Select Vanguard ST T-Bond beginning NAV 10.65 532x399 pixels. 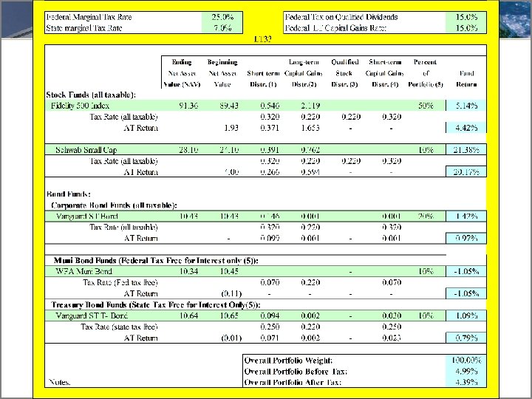point(229,316)
